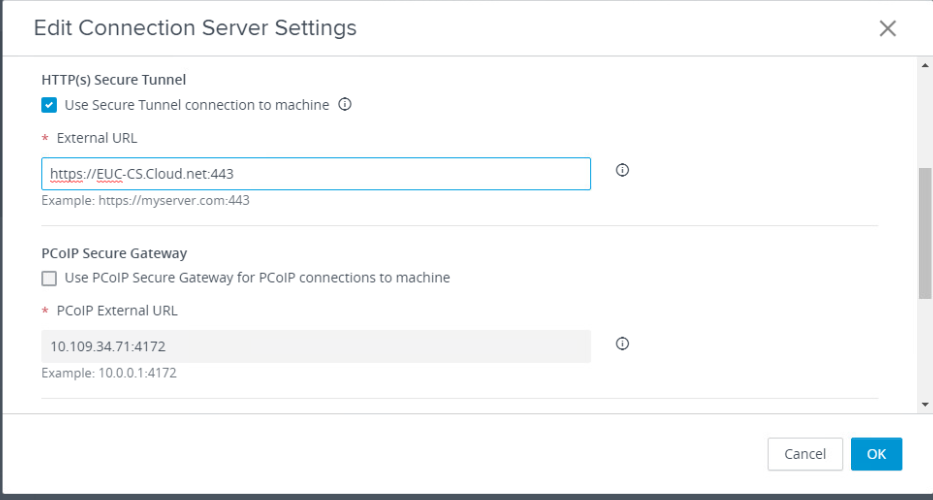Click info icon beside Secure Tunnel checkbox
The image size is (933, 500).
pyautogui.click(x=345, y=104)
